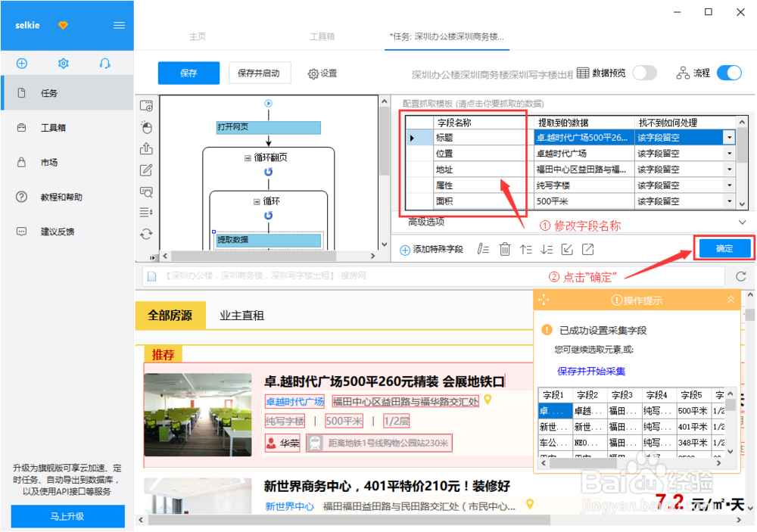Image resolution: width=757 pixels, height=532 pixels.
Task: Click the first listing's office thumbnail
Action: (198, 415)
